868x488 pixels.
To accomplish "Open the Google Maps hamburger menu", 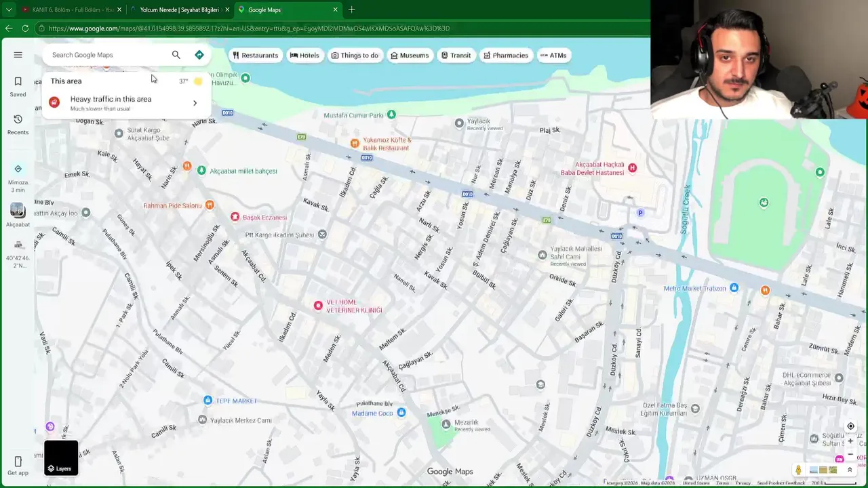I will (x=18, y=55).
